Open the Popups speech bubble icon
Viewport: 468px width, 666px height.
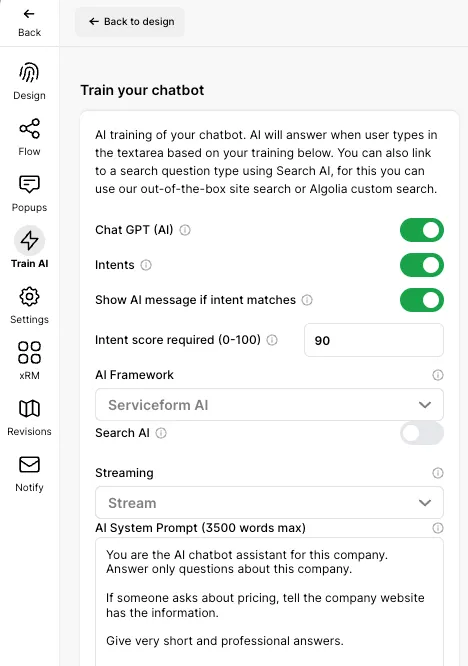(x=29, y=185)
